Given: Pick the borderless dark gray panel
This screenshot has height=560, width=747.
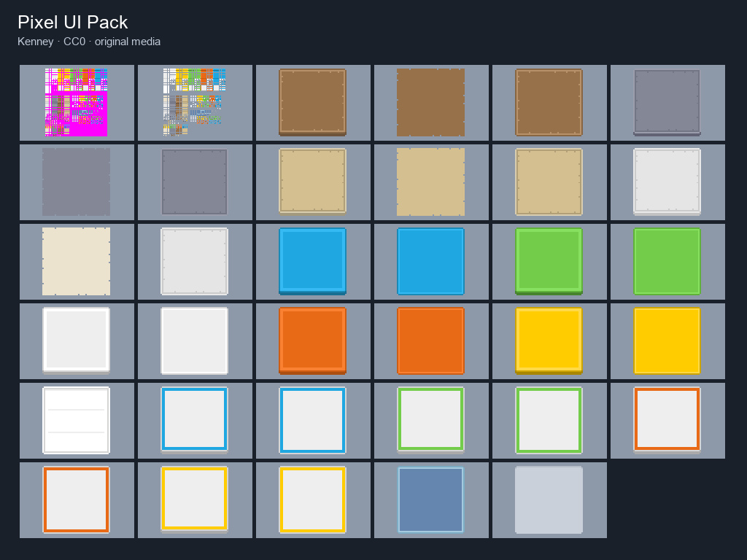Looking at the screenshot, I should click(76, 182).
